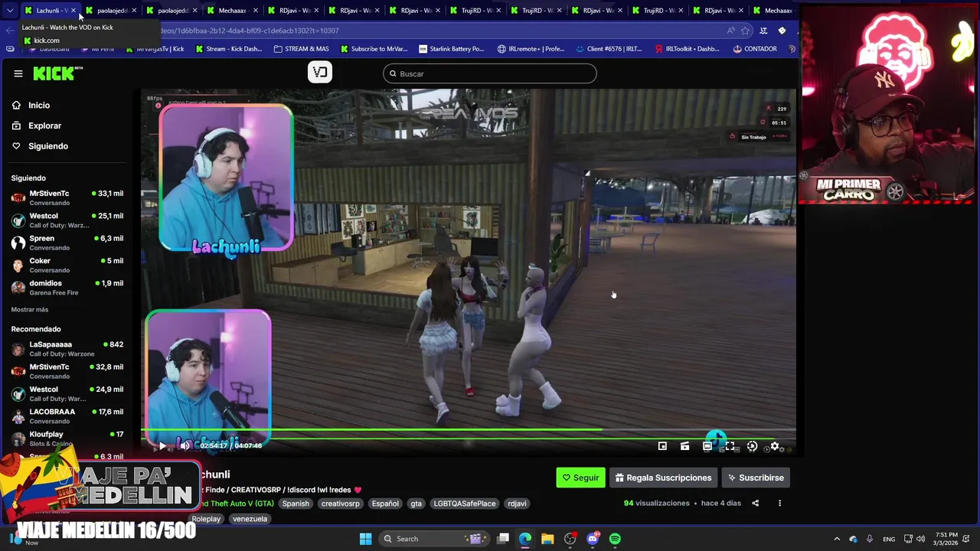980x551 pixels.
Task: Open Starlink Battery Po... bookmark
Action: coord(451,49)
